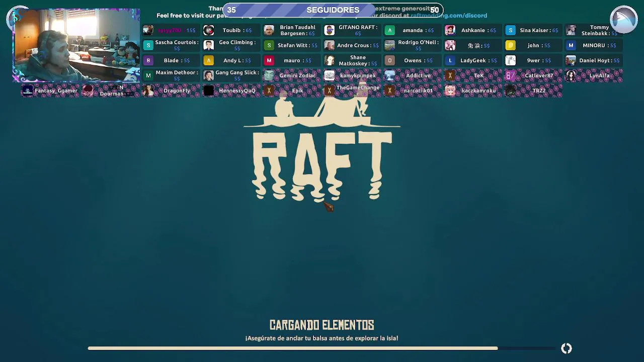
Task: Click the narcotiik01 name
Action: [418, 90]
